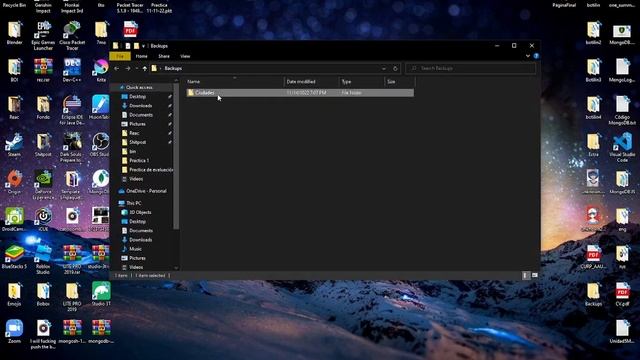Viewport: 640px width, 360px height.
Task: Select OneDrive - Personal in sidebar
Action: (146, 191)
